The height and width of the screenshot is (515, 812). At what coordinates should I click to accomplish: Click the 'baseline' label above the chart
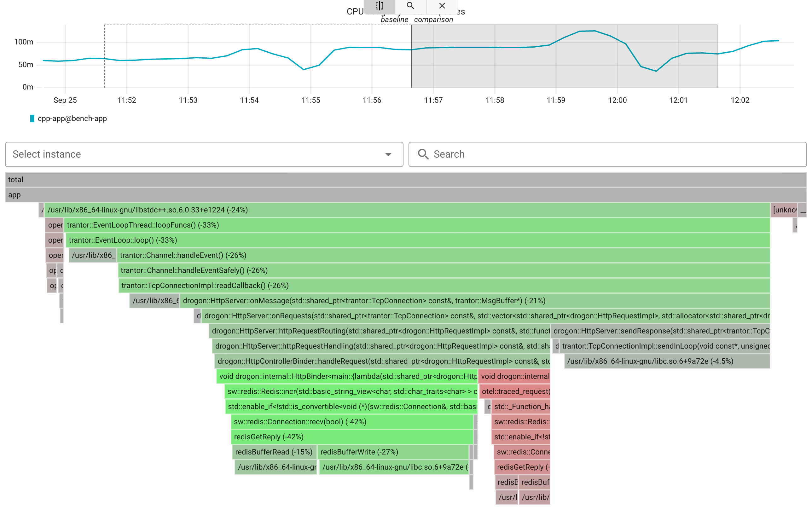click(x=394, y=20)
